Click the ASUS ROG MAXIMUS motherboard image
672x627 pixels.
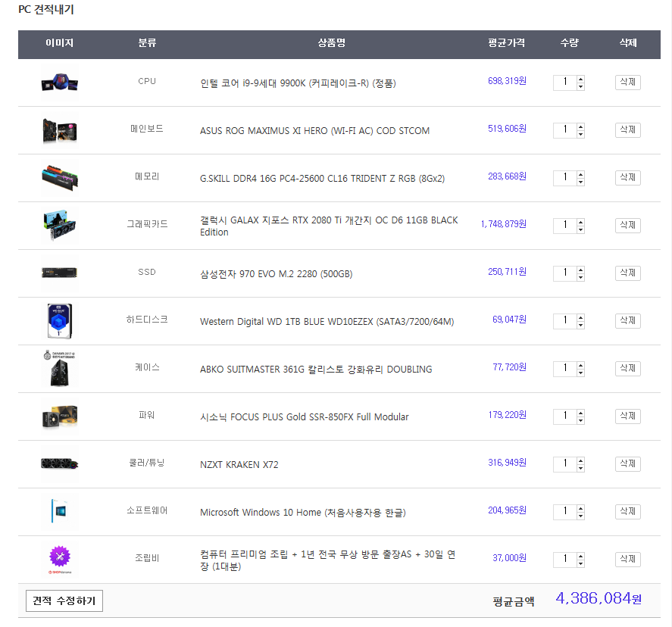tap(60, 130)
